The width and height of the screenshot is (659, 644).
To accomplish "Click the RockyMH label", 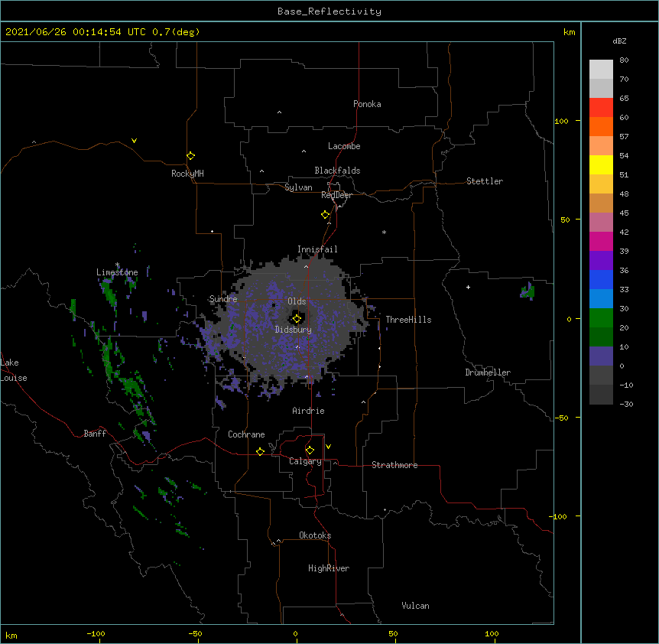I will (x=187, y=174).
